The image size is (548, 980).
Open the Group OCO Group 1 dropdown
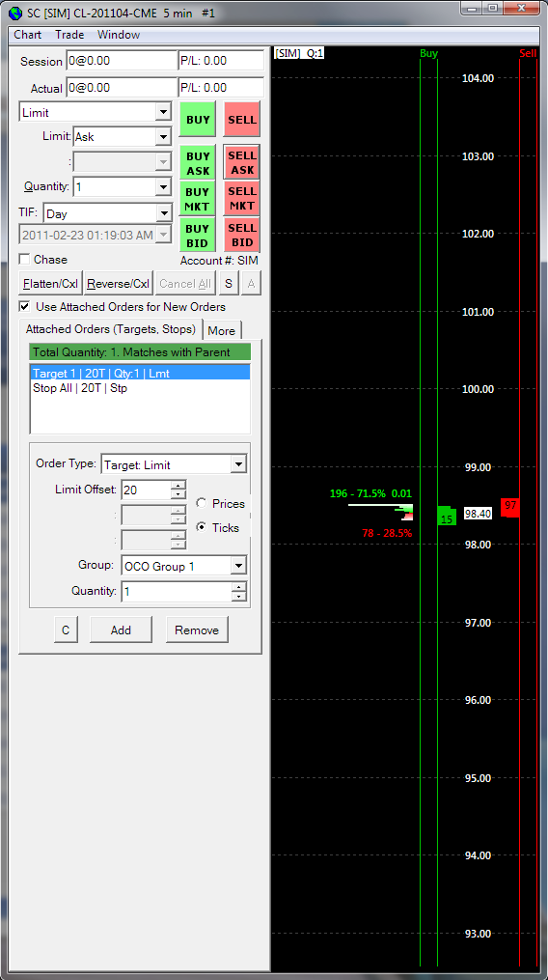pyautogui.click(x=238, y=566)
